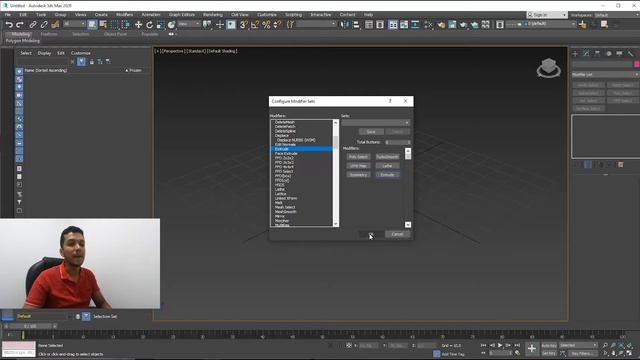Click the dialog's modifier buttons scroll-down arrow

point(408,225)
